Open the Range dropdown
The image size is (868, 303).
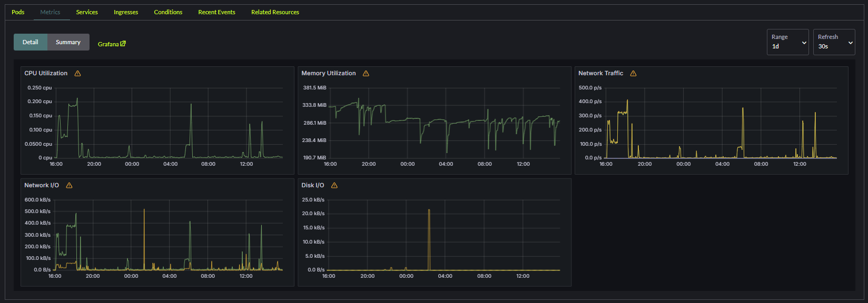[x=787, y=42]
